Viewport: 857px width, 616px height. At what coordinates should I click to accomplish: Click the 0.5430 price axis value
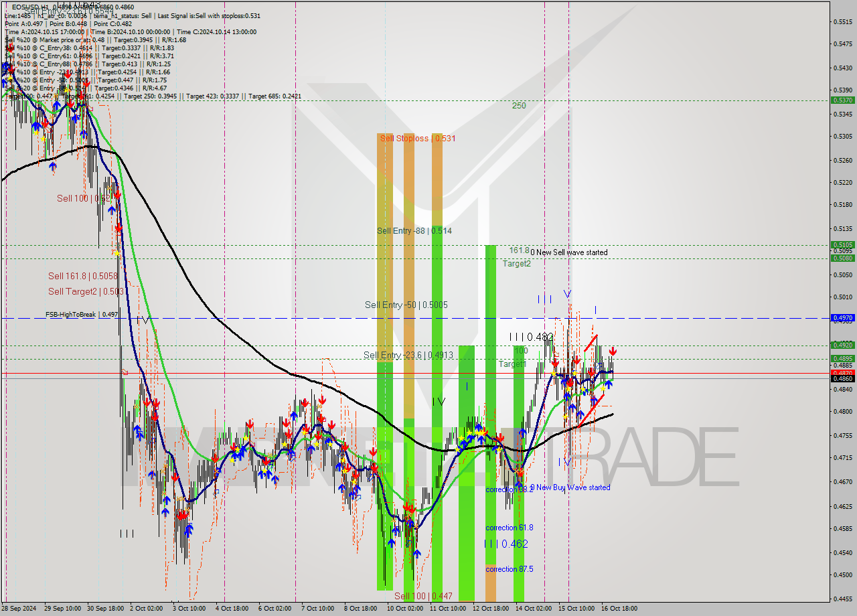[842, 68]
